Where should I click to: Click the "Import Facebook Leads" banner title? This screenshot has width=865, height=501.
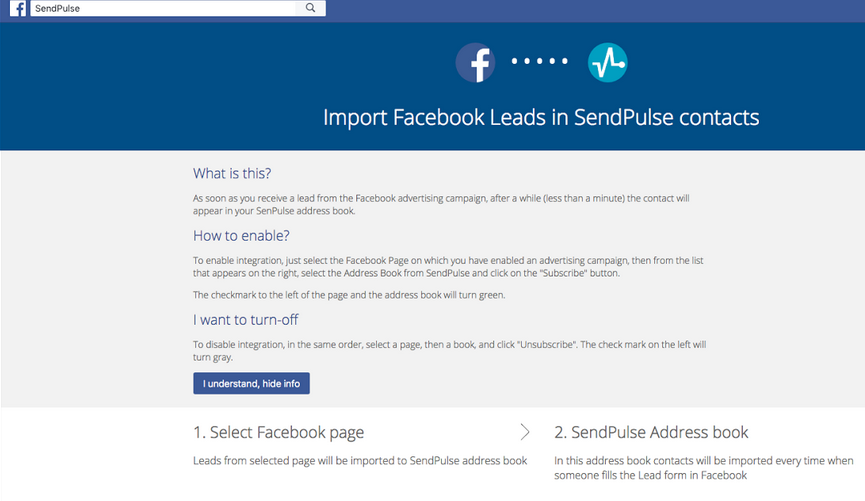(x=541, y=117)
